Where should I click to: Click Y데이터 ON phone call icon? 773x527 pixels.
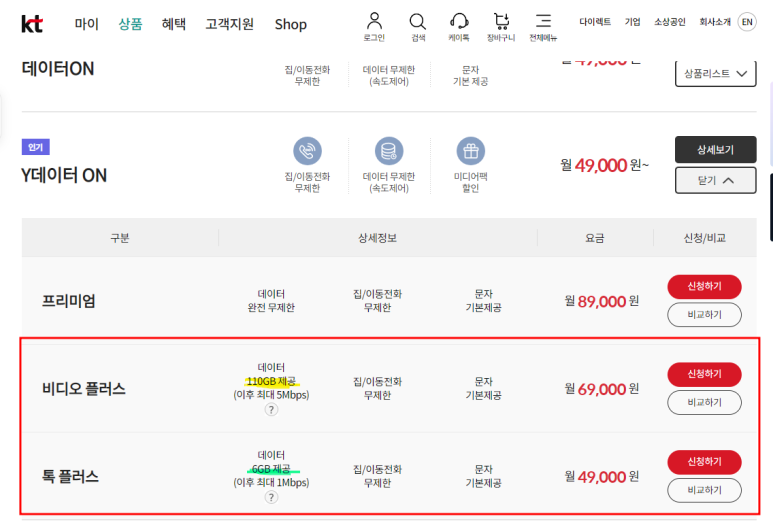(x=307, y=151)
